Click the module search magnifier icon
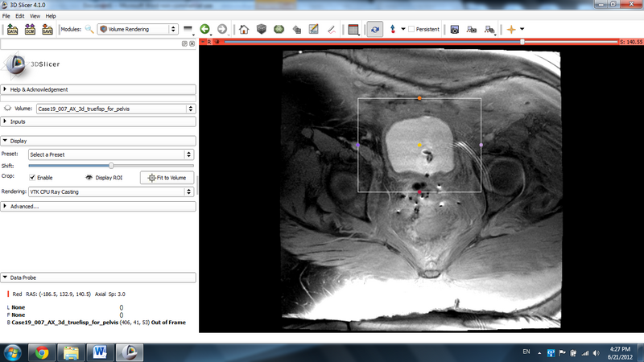This screenshot has height=362, width=644. [89, 30]
